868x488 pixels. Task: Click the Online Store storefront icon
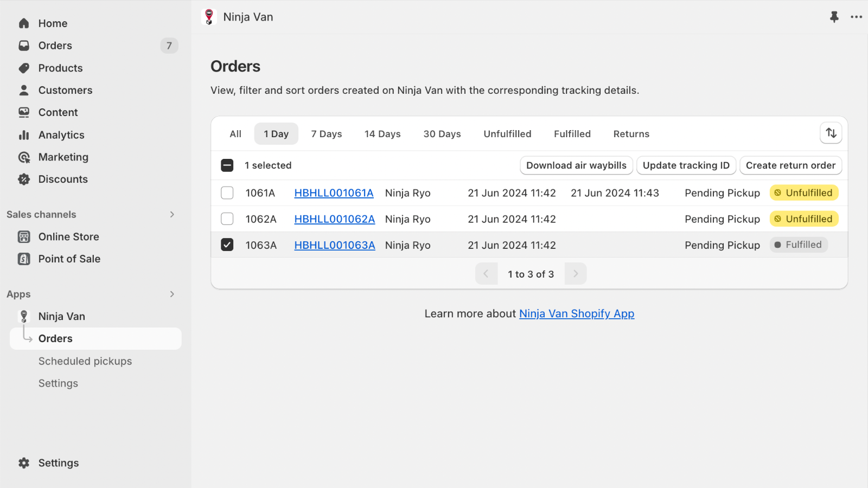[24, 237]
